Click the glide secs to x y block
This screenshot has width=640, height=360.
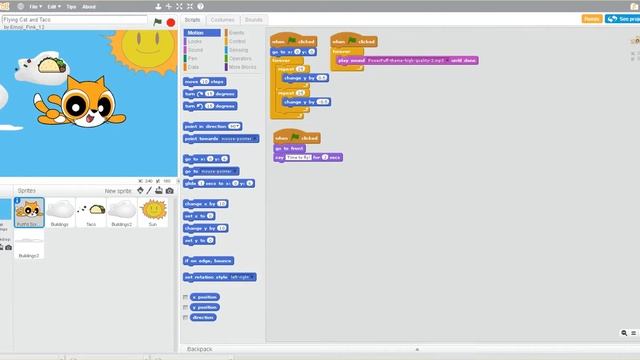tap(219, 184)
